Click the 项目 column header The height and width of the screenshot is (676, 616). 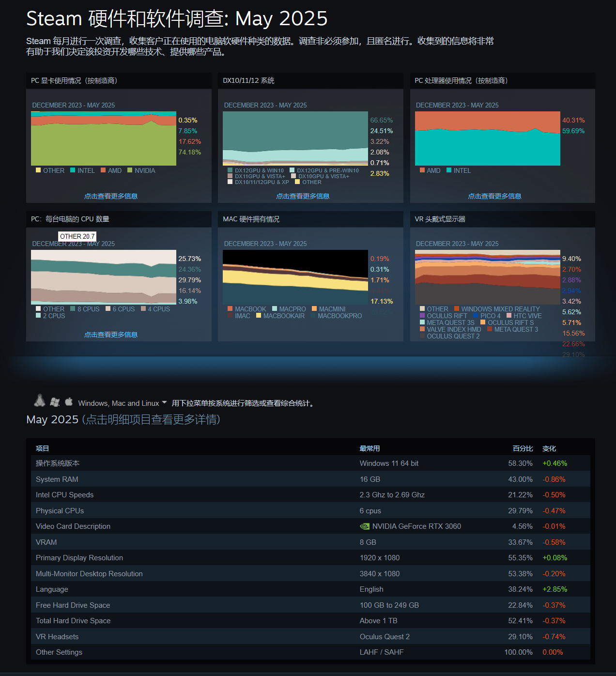pos(43,448)
